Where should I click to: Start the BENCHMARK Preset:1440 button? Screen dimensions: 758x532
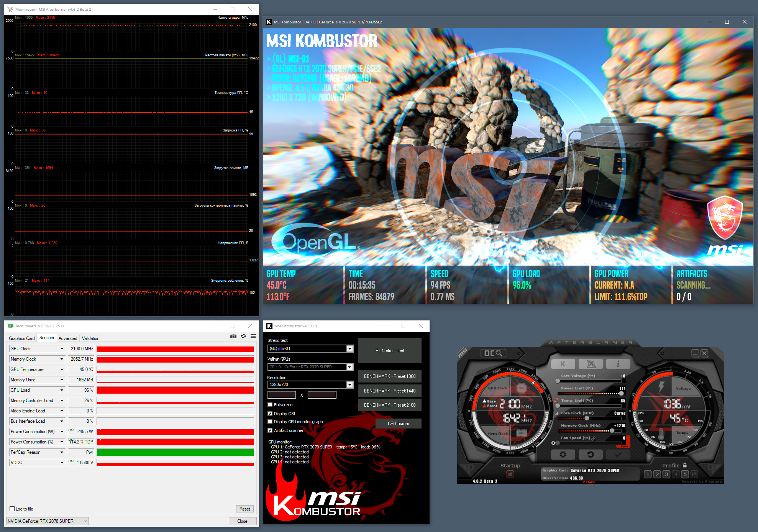pos(390,391)
